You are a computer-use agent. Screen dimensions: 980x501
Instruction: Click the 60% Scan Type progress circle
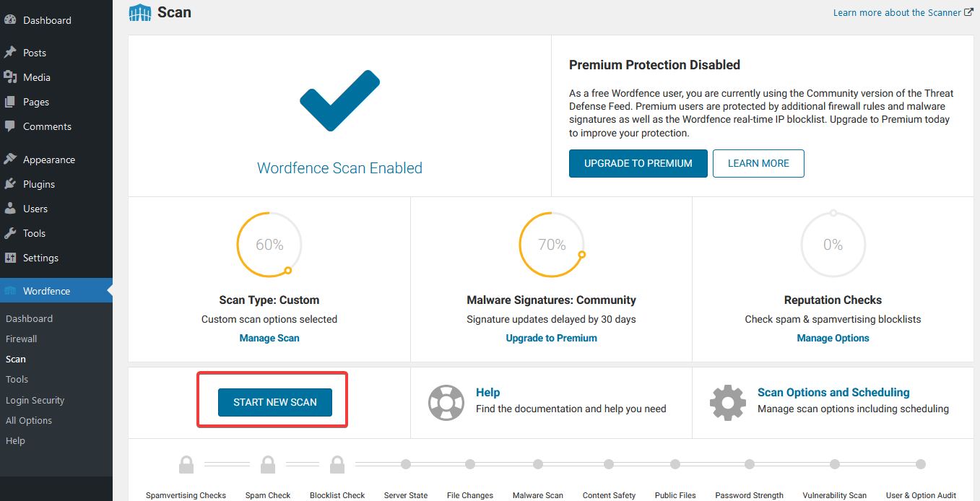pyautogui.click(x=269, y=245)
